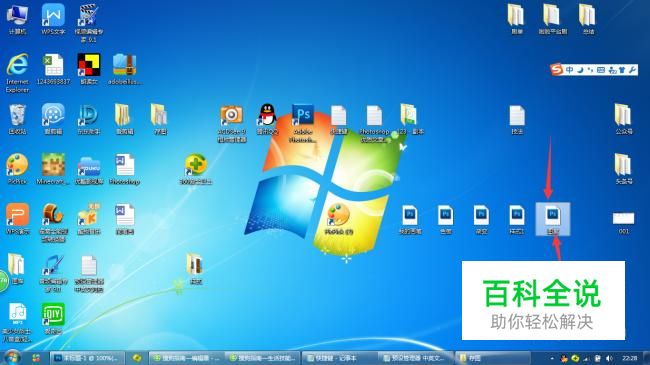Image resolution: width=650 pixels, height=365 pixels.
Task: Click the QQ penguin tray icon
Action: 564,358
